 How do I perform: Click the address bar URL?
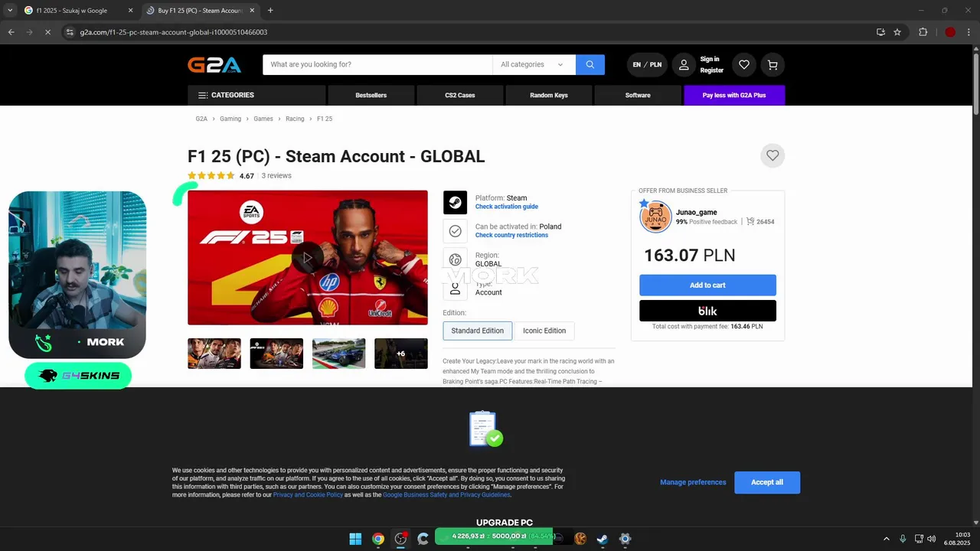coord(174,32)
